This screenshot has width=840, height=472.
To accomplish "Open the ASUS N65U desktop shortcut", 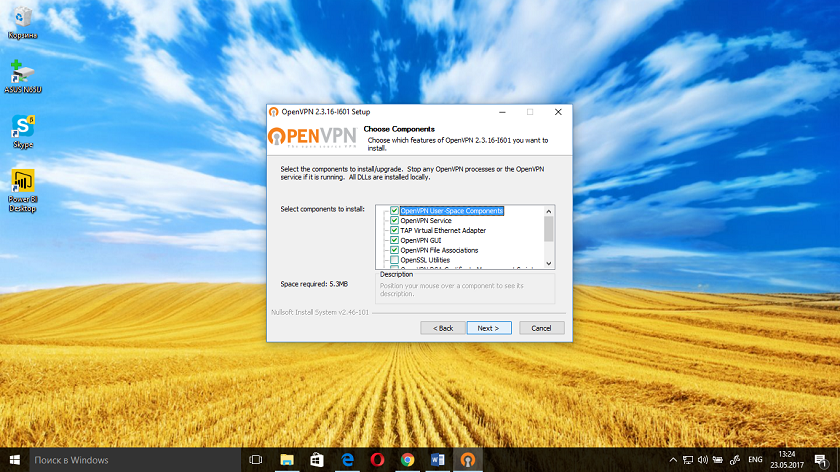I will pos(22,77).
